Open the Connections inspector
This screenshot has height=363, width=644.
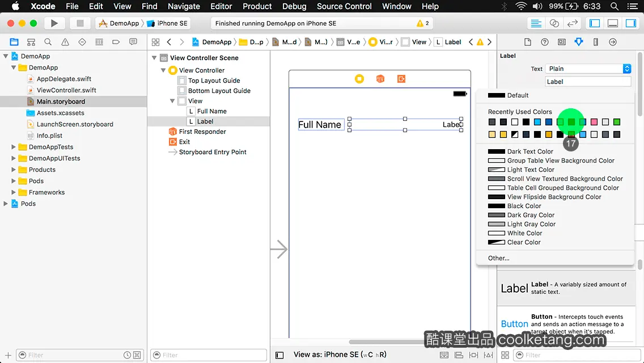[x=613, y=42]
